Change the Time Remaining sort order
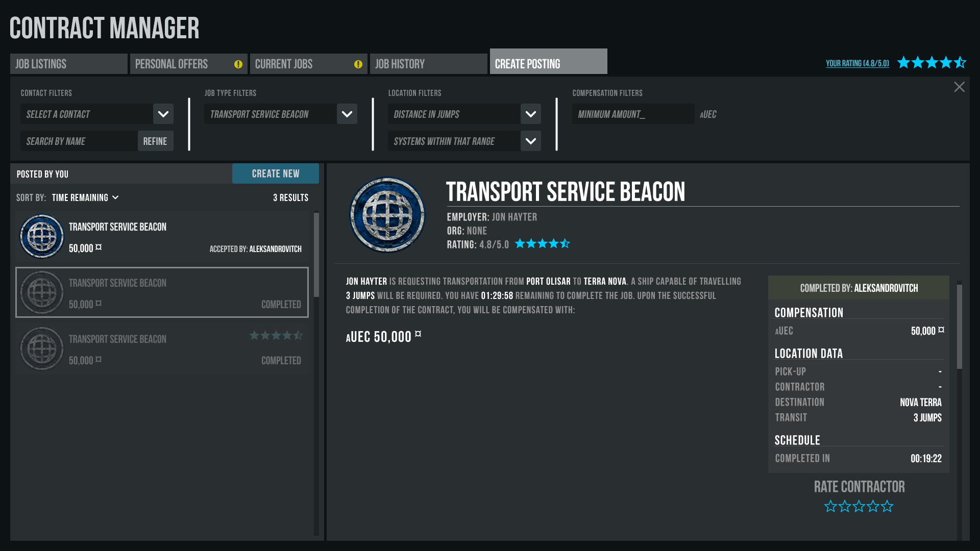Viewport: 980px width, 551px height. pos(85,197)
